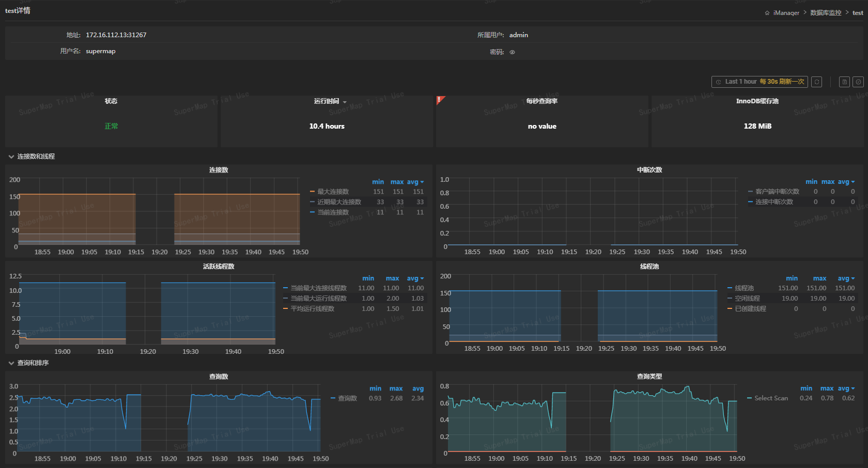The image size is (868, 468).
Task: Click the save report icon in the top right
Action: pyautogui.click(x=844, y=82)
